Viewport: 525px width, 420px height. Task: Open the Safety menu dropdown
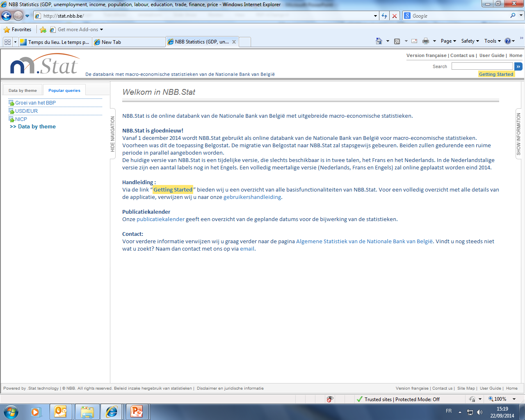click(x=470, y=41)
